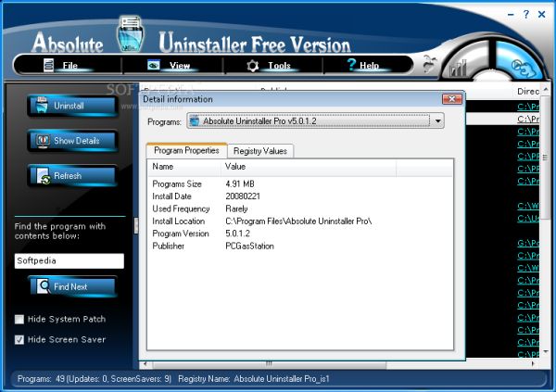The height and width of the screenshot is (392, 556).
Task: Click the Registry Name status bar text
Action: click(254, 379)
